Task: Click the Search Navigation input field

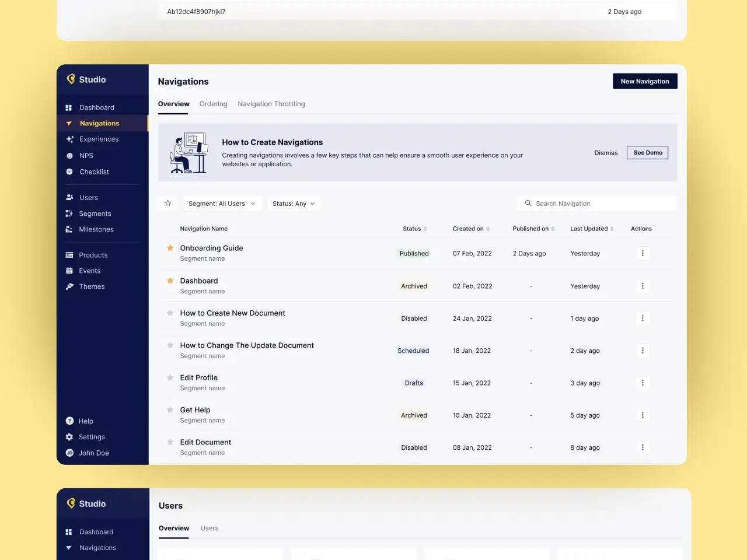Action: coord(596,203)
